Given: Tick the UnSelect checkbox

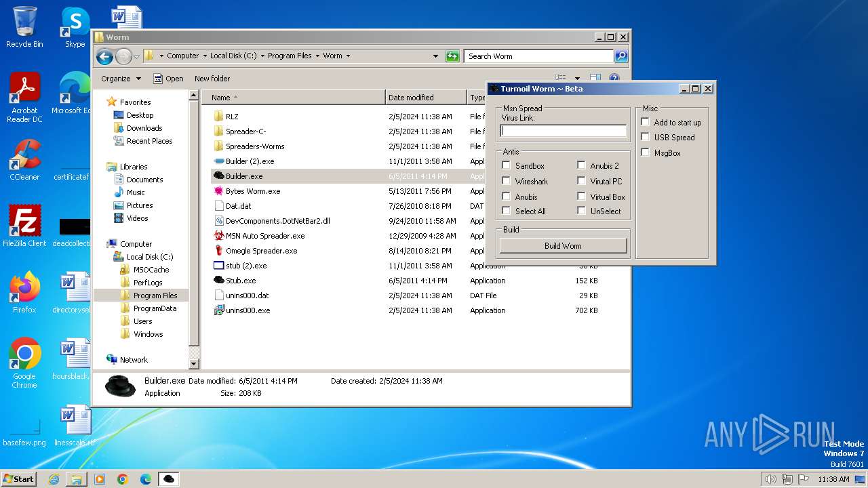Looking at the screenshot, I should point(581,211).
